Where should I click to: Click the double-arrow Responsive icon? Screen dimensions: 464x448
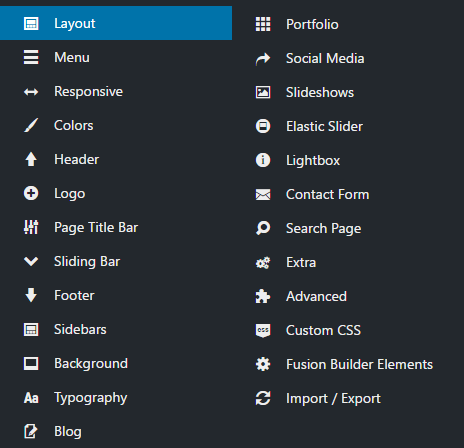pos(31,92)
